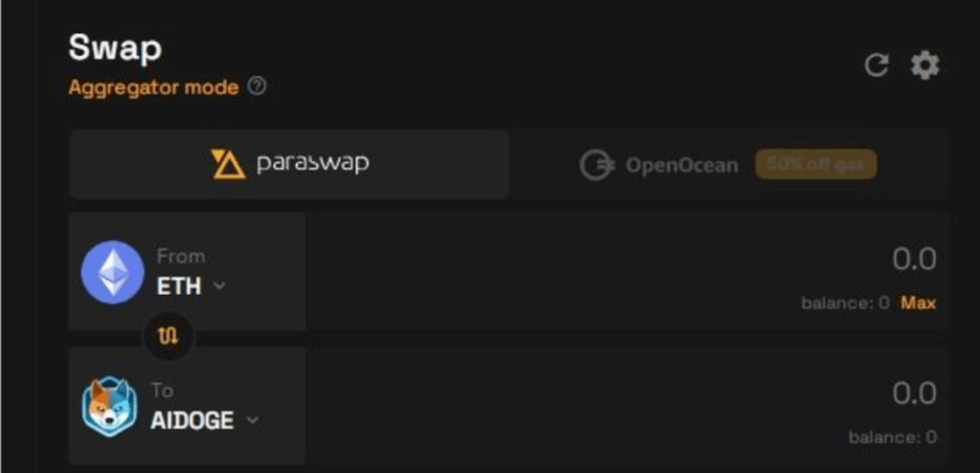Click the Aggregator mode link
980x473 pixels.
coord(153,87)
